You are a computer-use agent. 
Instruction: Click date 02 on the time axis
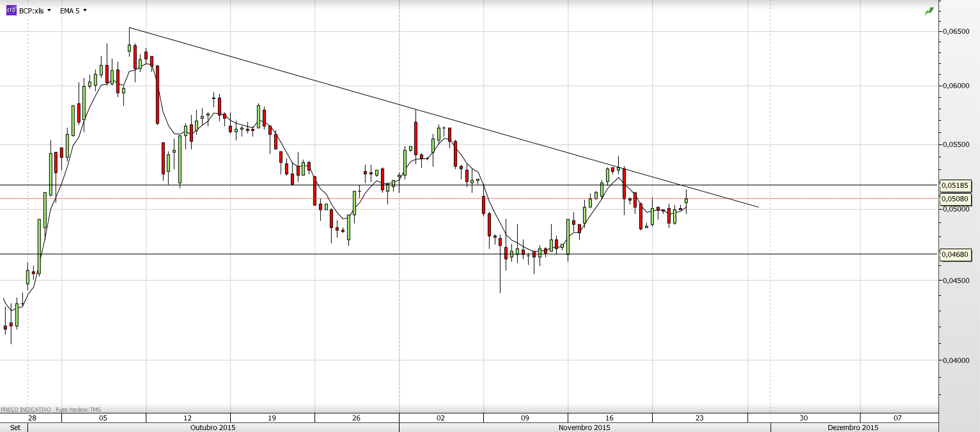[440, 418]
